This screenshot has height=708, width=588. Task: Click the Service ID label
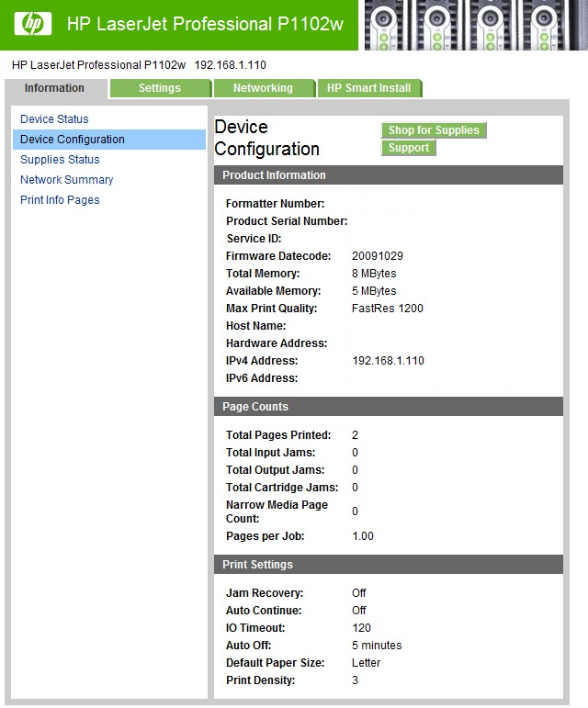click(x=254, y=239)
